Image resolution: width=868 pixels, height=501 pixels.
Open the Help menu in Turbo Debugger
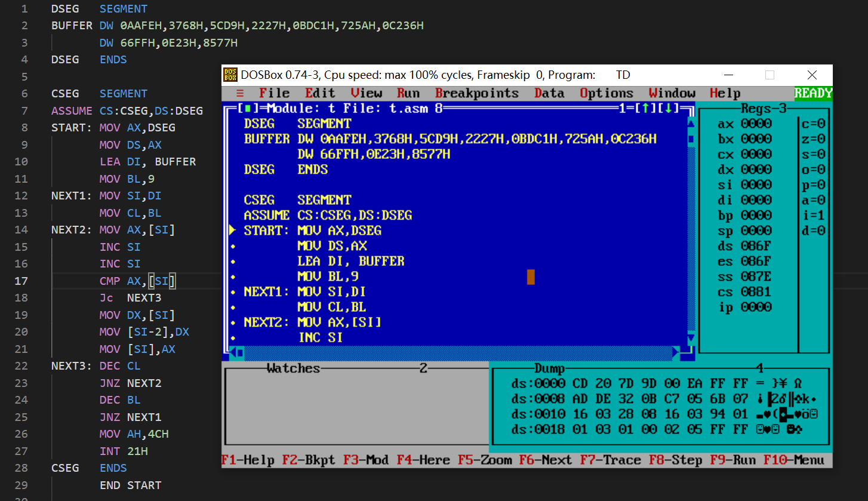(725, 93)
